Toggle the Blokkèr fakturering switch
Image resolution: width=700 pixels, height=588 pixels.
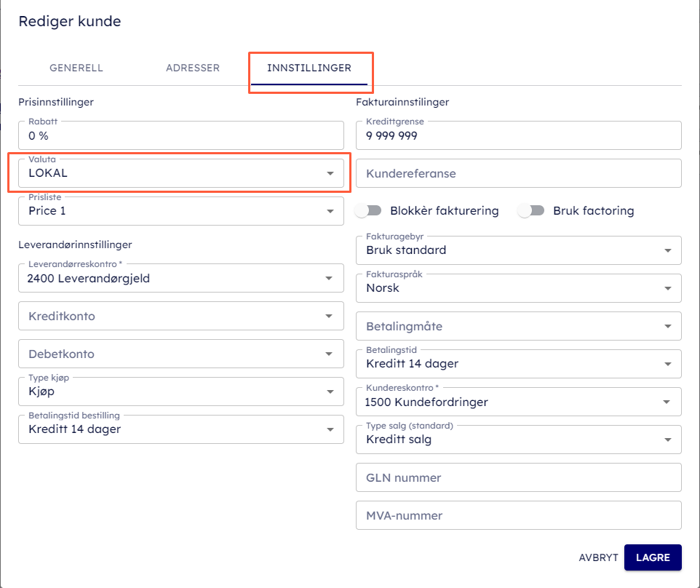tap(369, 211)
